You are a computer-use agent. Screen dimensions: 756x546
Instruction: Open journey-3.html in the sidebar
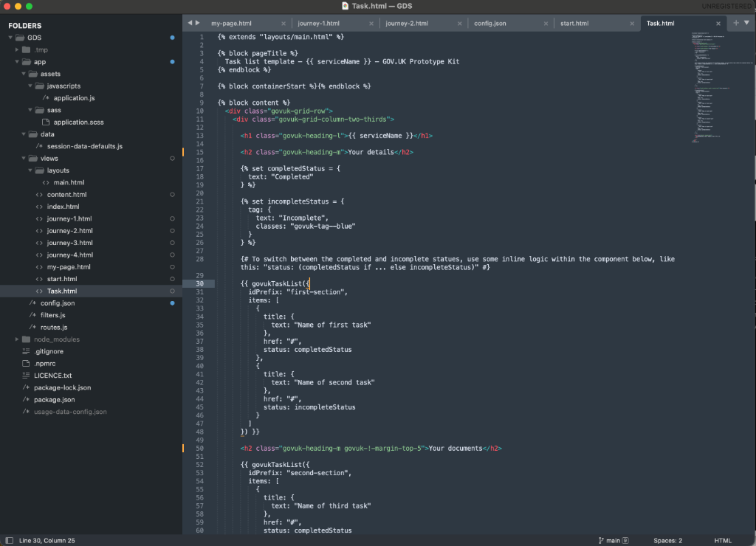point(70,243)
